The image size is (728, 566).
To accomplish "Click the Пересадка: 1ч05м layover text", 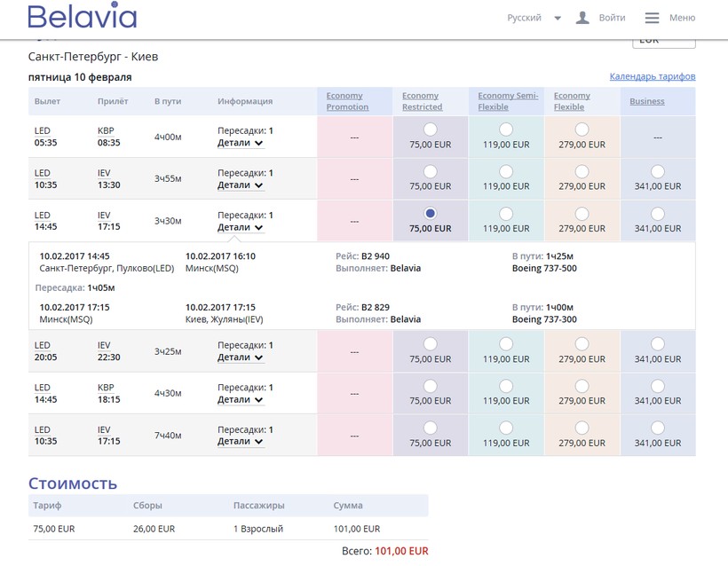I will (x=75, y=287).
